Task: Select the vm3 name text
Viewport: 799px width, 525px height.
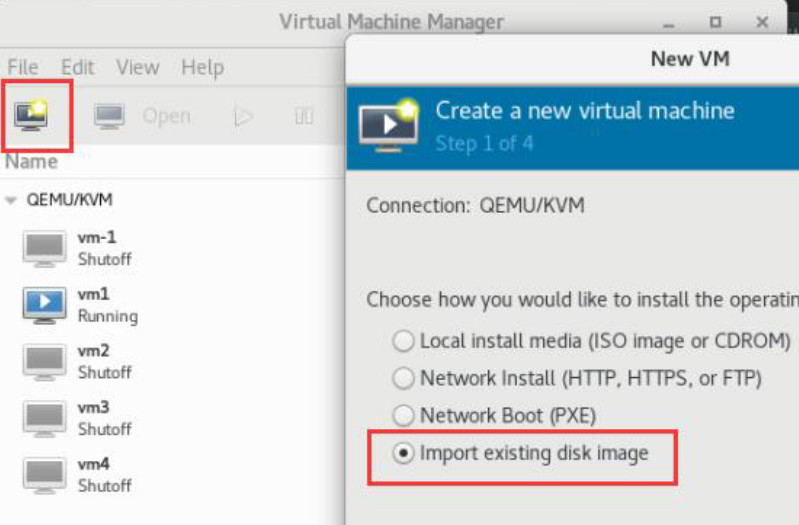Action: 94,407
